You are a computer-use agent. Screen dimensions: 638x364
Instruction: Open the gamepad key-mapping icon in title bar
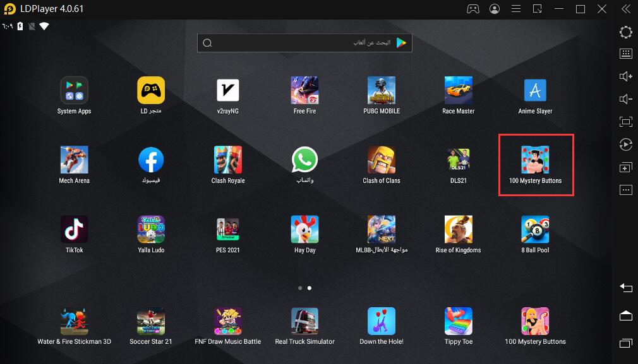click(x=472, y=9)
